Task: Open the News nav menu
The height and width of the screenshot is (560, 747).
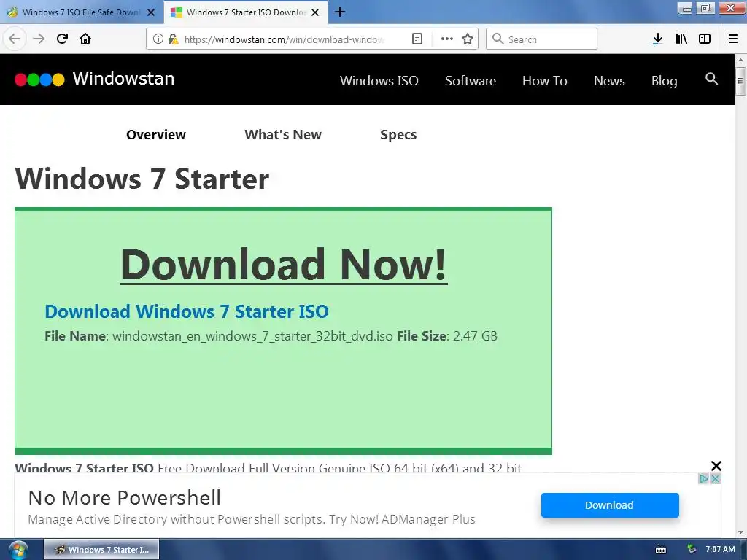Action: coord(609,81)
